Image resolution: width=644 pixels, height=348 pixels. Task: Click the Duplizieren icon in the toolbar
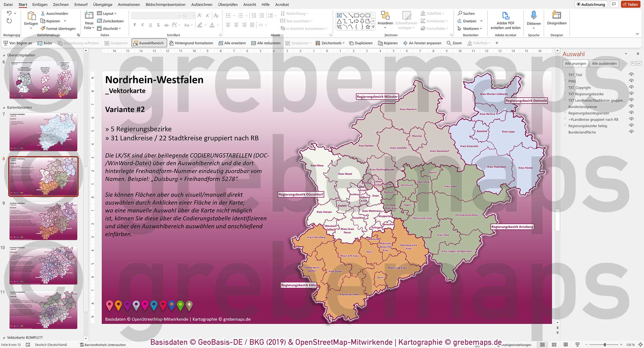(x=361, y=43)
